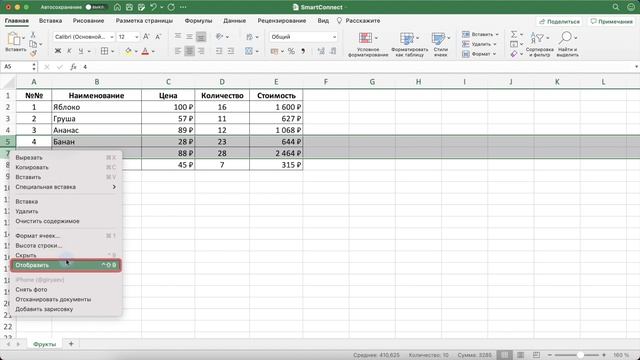Screen dimensions: 640x360
Task: Click the Cut scissors icon
Action: click(x=33, y=34)
